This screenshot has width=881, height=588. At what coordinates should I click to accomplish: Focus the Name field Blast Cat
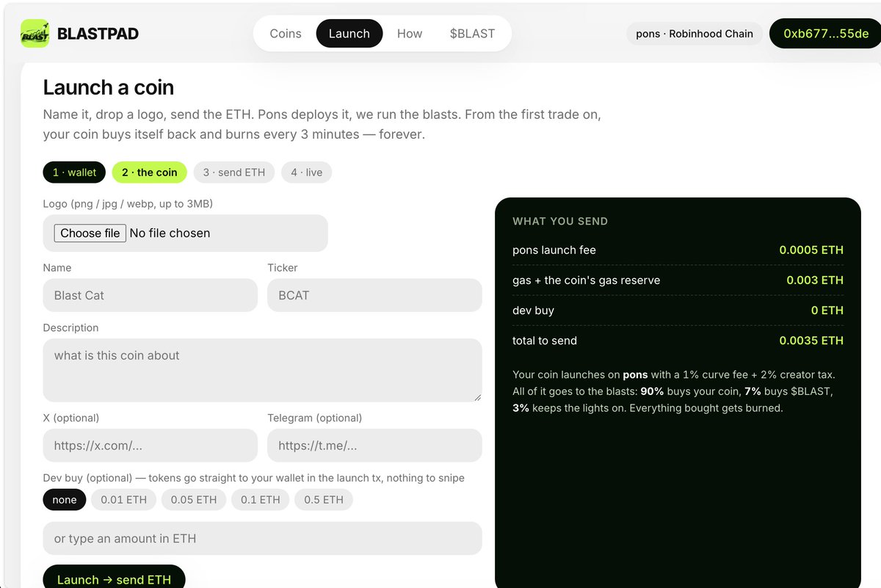pos(151,295)
